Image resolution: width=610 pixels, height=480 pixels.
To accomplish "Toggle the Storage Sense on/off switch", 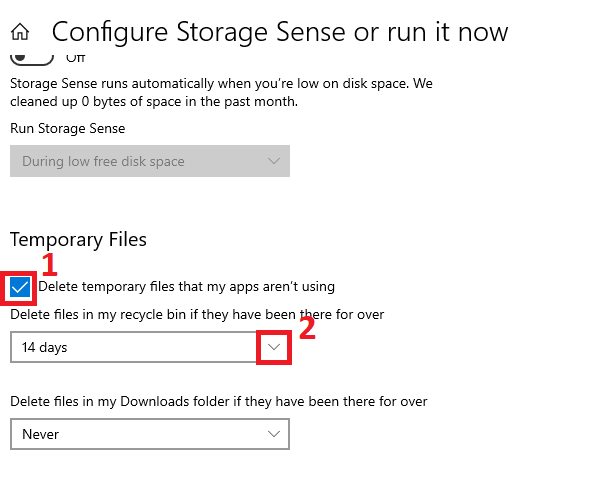I will pos(33,54).
